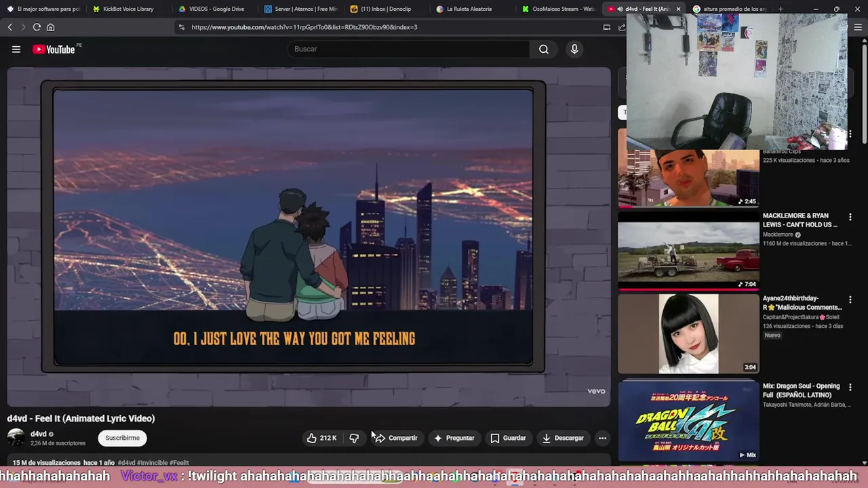868x488 pixels.
Task: Start voice search with microphone icon
Action: [x=574, y=49]
